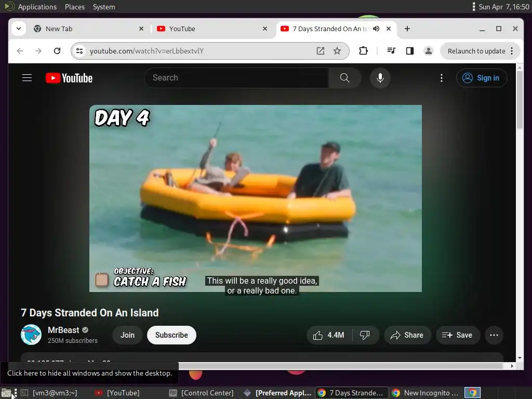Open Chrome menu beside Relaunch to update
This screenshot has width=532, height=399.
tap(512, 51)
